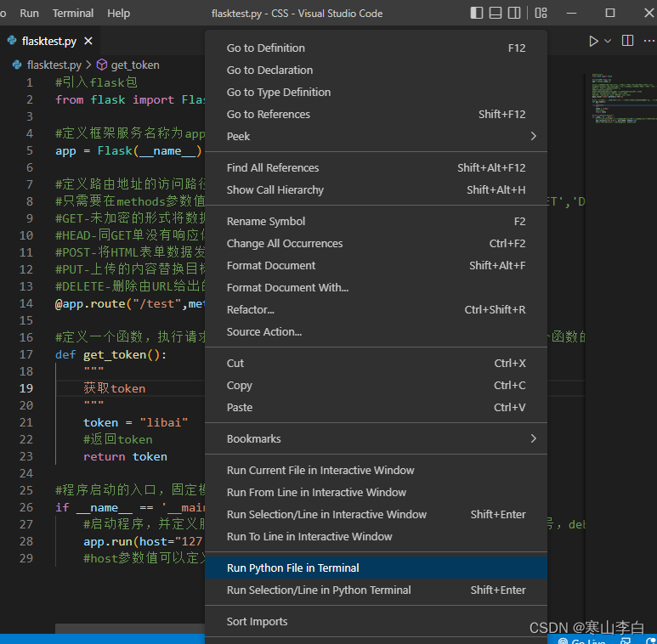This screenshot has width=657, height=644.
Task: Run Current File in Interactive Window
Action: [x=376, y=470]
